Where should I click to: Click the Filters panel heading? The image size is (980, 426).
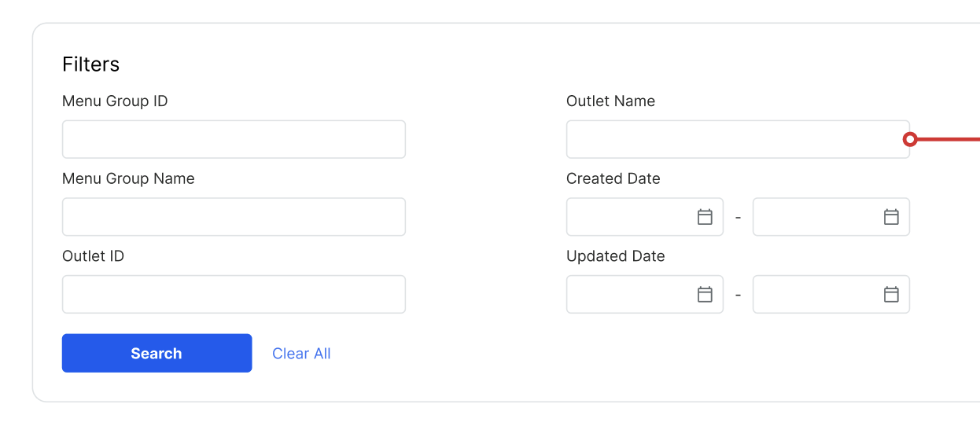(91, 64)
